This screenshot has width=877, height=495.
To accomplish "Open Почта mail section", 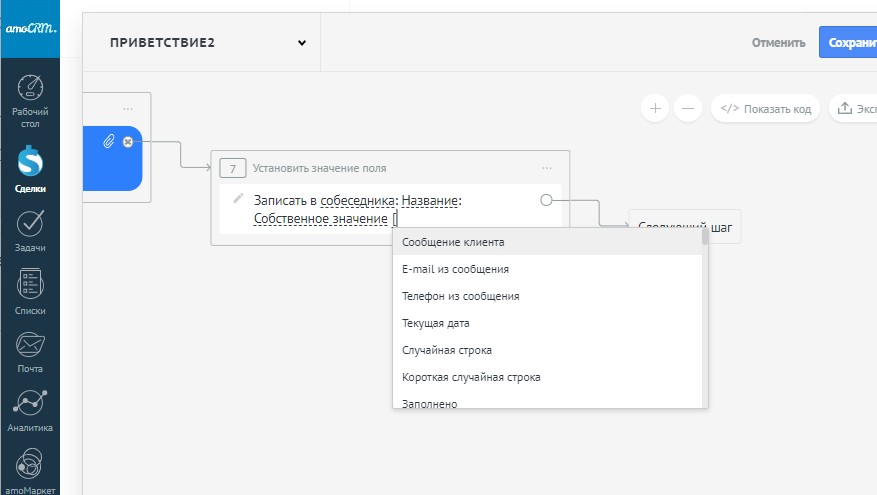I will tap(30, 351).
